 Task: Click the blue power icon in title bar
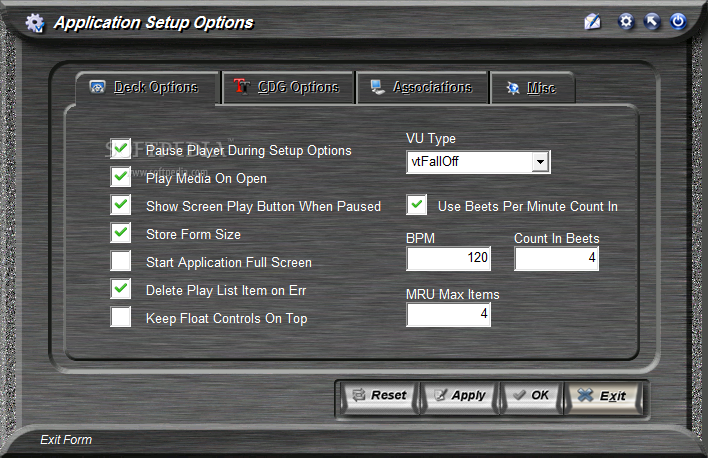pyautogui.click(x=678, y=21)
